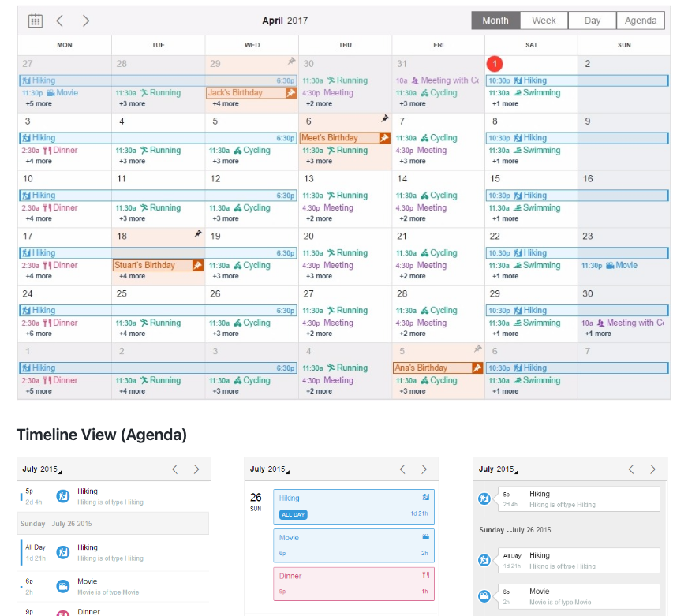Open 10:30p Hiking bar on April 15
The height and width of the screenshot is (616, 688).
click(577, 196)
